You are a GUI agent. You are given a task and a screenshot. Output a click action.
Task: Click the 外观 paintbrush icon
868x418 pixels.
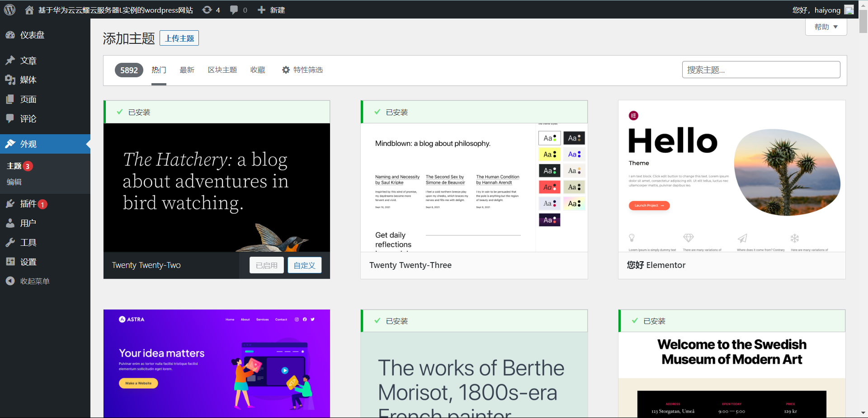point(10,144)
